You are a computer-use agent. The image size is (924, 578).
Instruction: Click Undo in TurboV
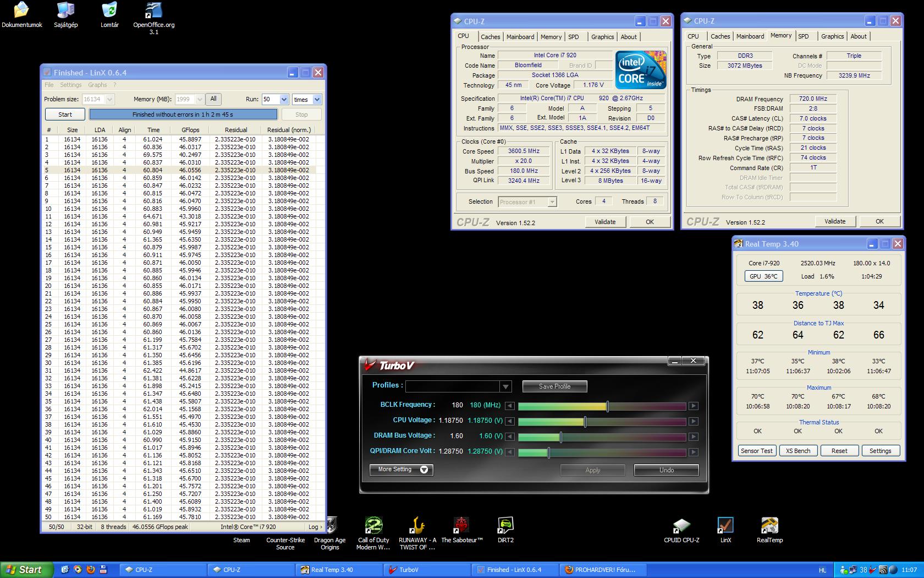666,470
